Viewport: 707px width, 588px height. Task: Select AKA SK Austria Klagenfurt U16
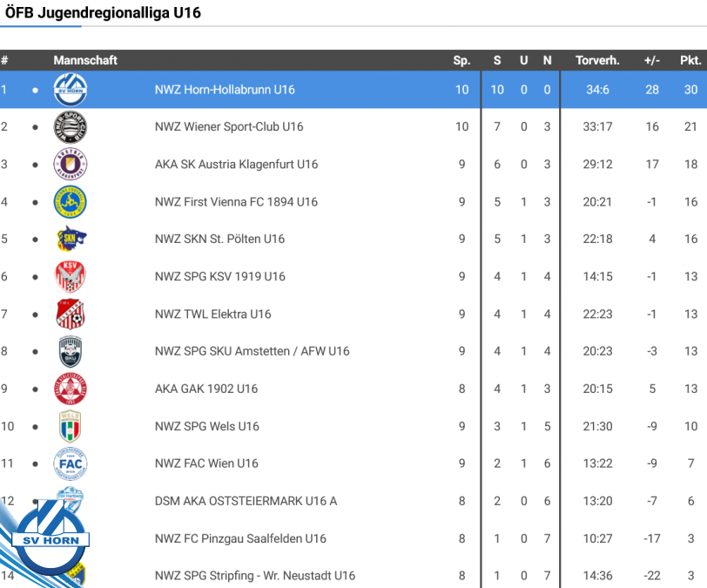coord(236,165)
